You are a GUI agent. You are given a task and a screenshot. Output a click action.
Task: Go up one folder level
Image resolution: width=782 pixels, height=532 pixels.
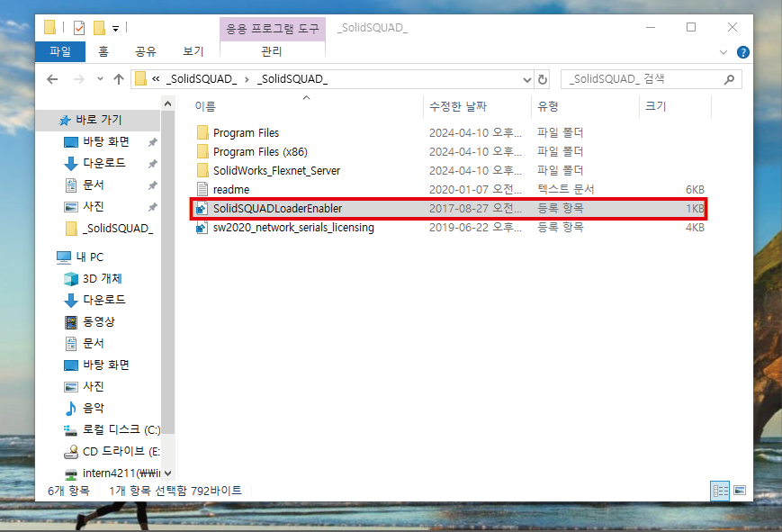coord(118,79)
